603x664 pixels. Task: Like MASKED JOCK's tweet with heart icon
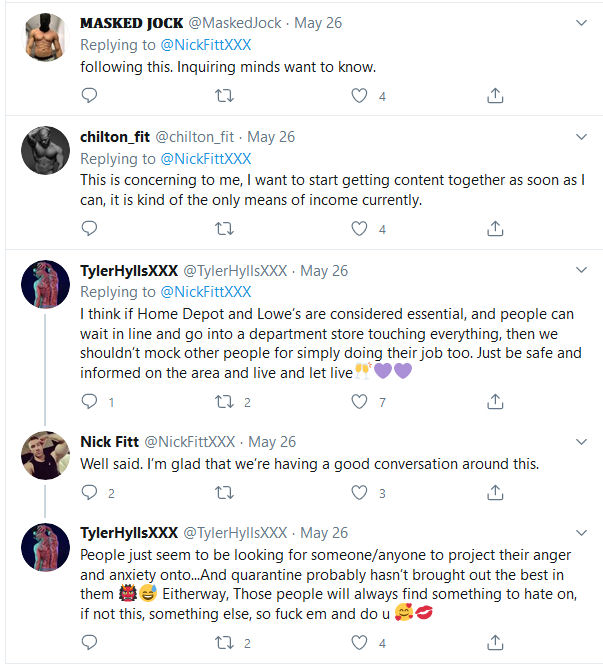click(359, 96)
